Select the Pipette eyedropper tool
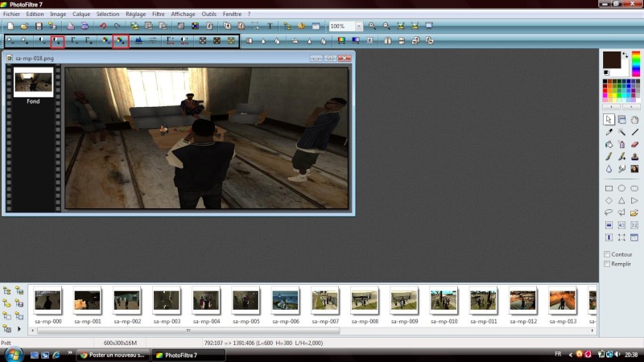This screenshot has width=644, height=362. coord(609,132)
